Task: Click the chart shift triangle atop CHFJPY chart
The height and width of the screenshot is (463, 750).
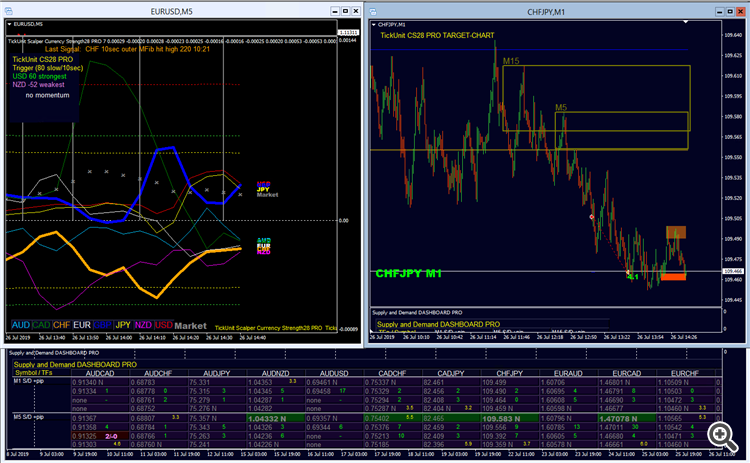Action: click(x=685, y=22)
